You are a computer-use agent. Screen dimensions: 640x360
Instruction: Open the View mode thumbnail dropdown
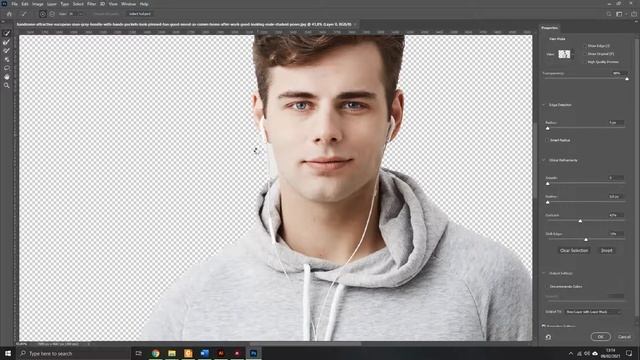[x=565, y=54]
